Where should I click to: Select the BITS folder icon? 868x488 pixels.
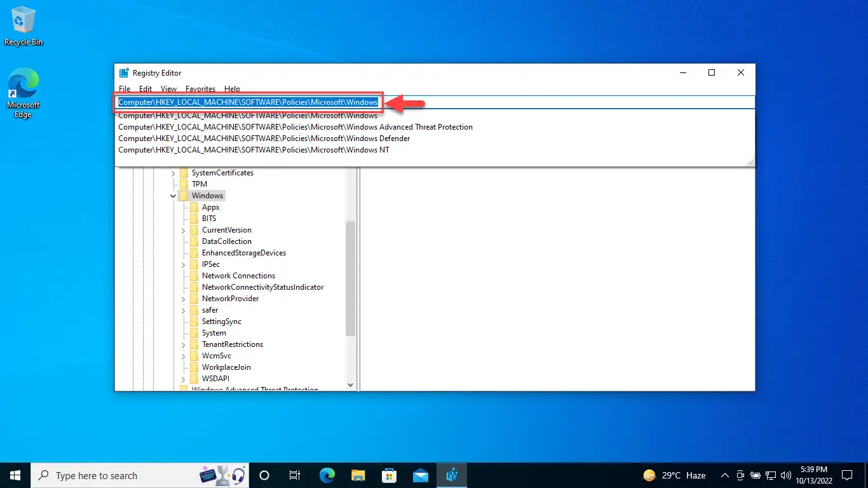point(194,219)
